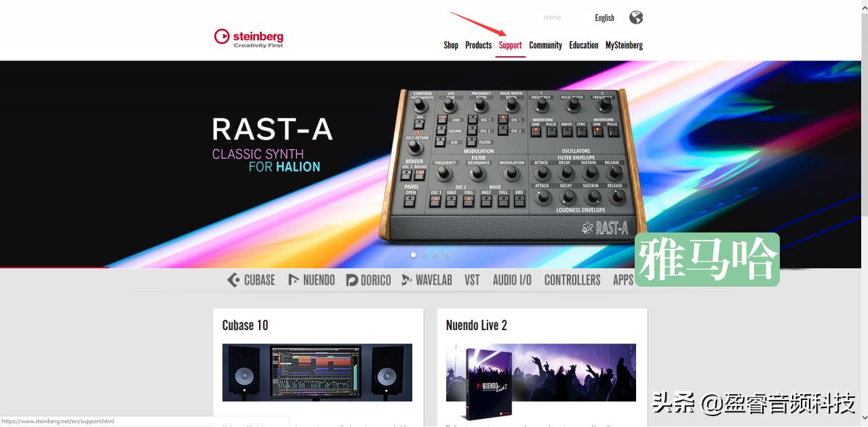
Task: Click the RAST-A headline text in banner
Action: point(272,129)
